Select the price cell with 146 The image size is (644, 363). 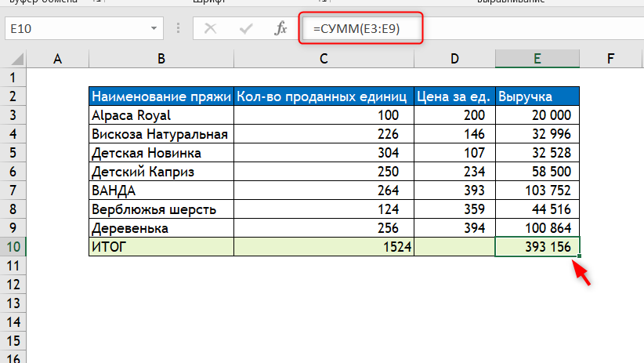click(454, 134)
